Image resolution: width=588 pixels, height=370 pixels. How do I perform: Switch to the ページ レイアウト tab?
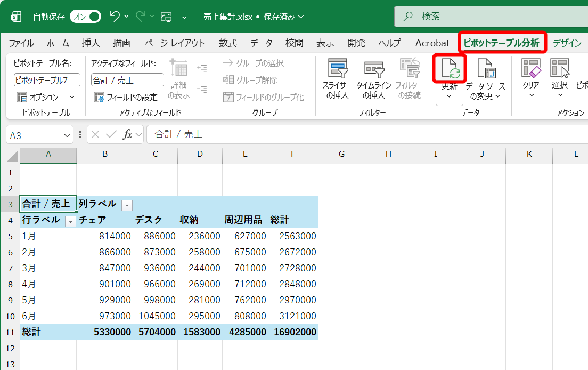[x=175, y=43]
